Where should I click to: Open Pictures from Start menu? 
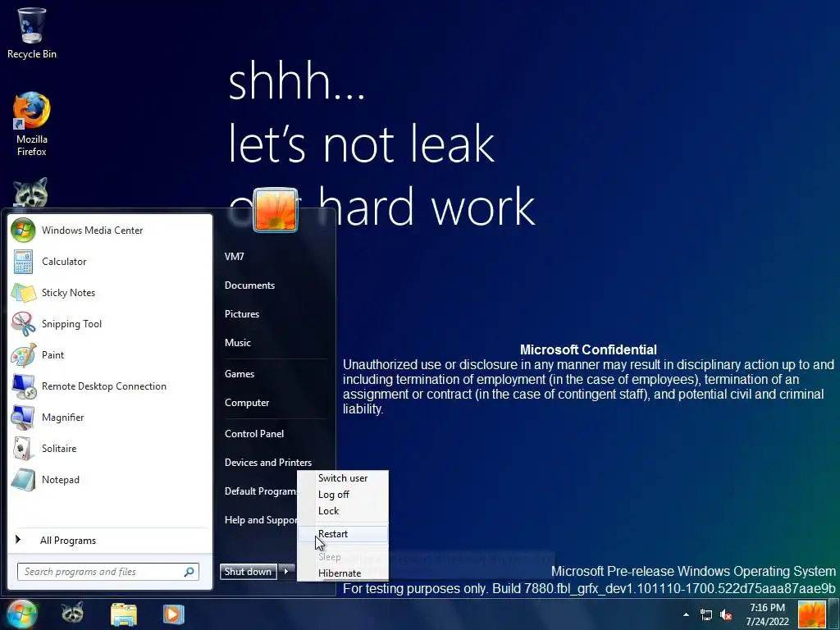click(242, 314)
